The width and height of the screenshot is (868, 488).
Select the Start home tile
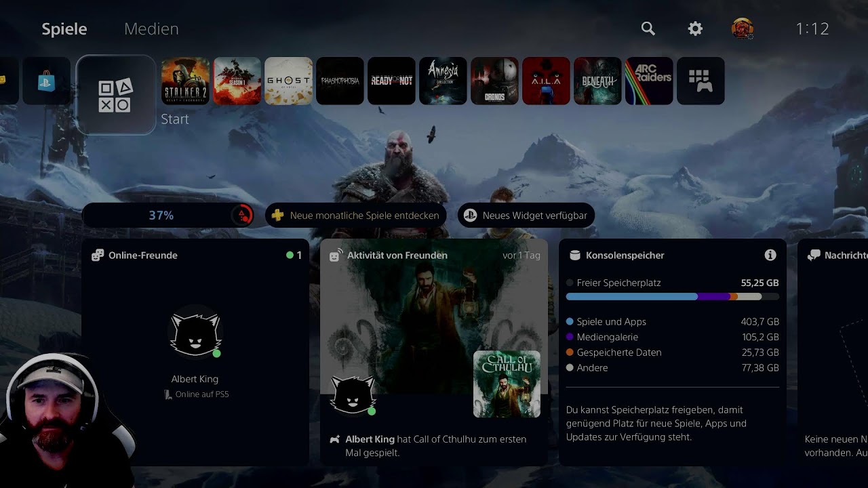tap(116, 95)
